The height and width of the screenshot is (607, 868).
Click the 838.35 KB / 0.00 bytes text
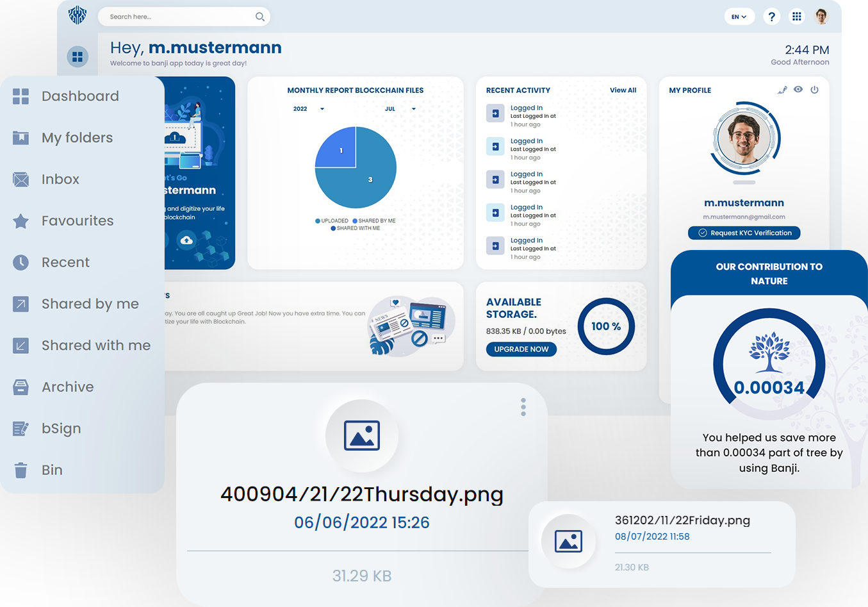click(x=526, y=331)
